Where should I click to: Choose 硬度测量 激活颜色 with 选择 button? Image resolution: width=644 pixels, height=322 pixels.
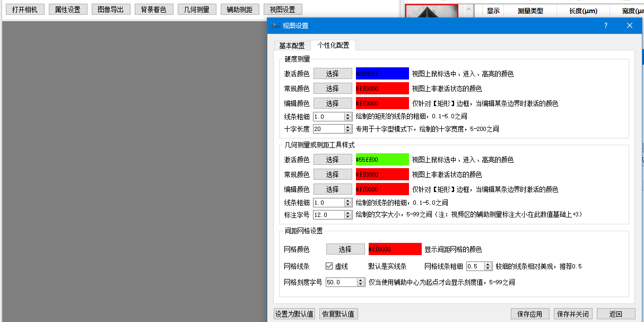pos(333,74)
